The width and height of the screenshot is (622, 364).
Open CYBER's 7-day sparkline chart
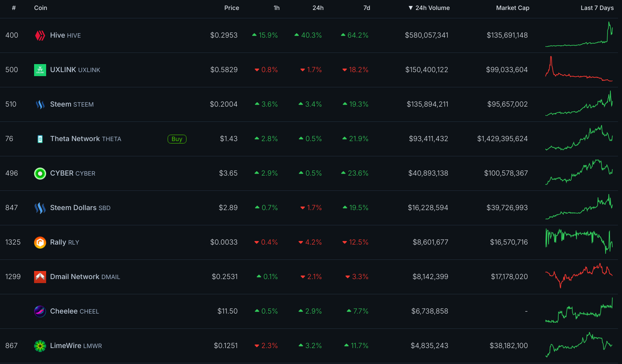click(579, 173)
